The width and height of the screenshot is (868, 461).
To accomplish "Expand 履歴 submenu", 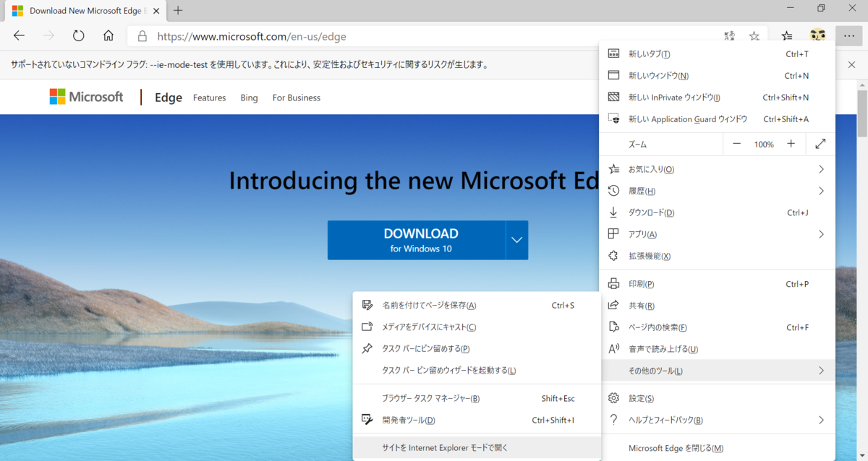I will click(x=718, y=191).
